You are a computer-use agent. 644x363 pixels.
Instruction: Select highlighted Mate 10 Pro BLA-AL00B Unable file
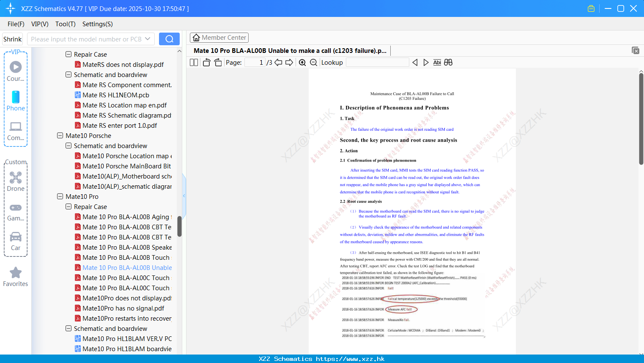pyautogui.click(x=123, y=268)
